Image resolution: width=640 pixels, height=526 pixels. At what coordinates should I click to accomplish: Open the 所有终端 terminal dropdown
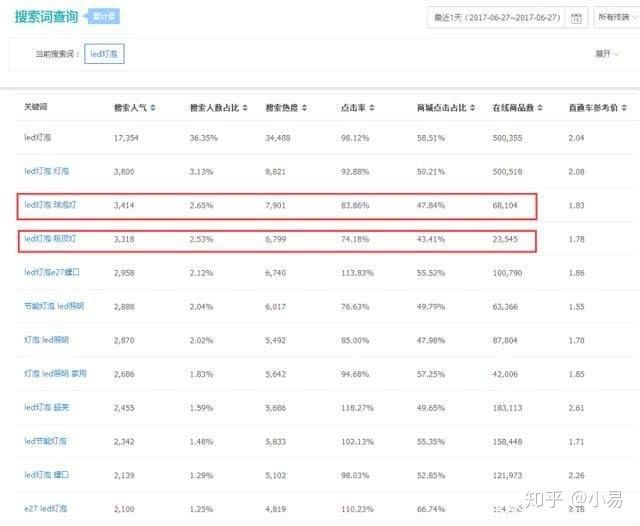(616, 18)
